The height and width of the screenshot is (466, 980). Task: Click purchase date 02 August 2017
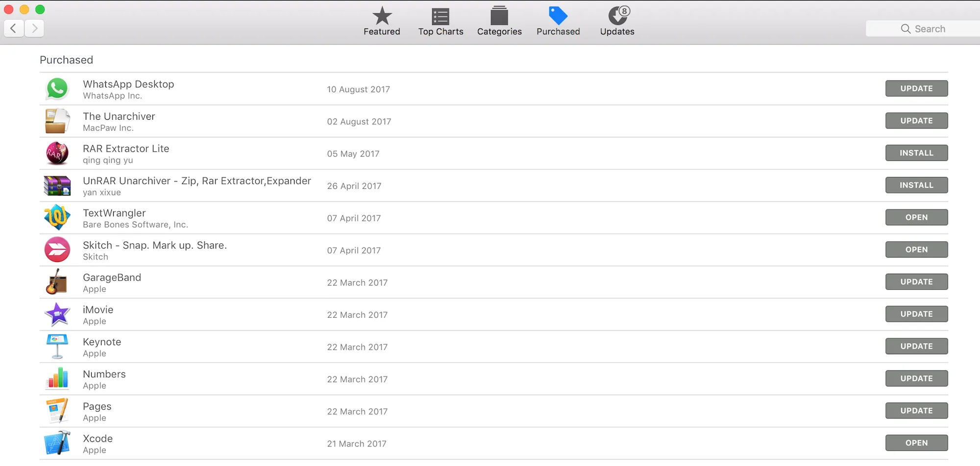click(x=359, y=122)
